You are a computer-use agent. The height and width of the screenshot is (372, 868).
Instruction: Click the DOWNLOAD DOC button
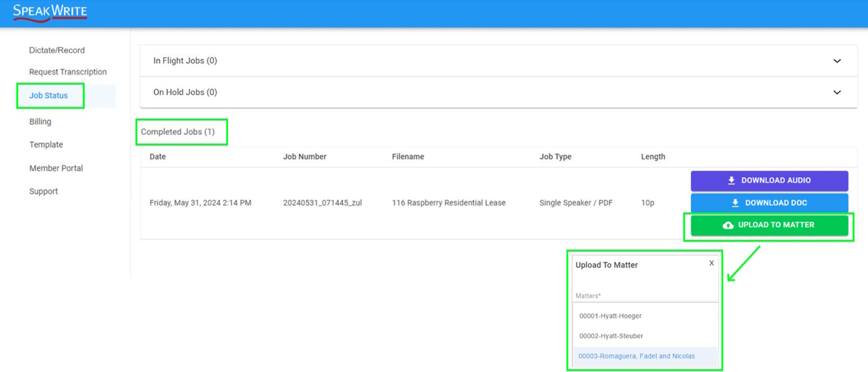[769, 202]
